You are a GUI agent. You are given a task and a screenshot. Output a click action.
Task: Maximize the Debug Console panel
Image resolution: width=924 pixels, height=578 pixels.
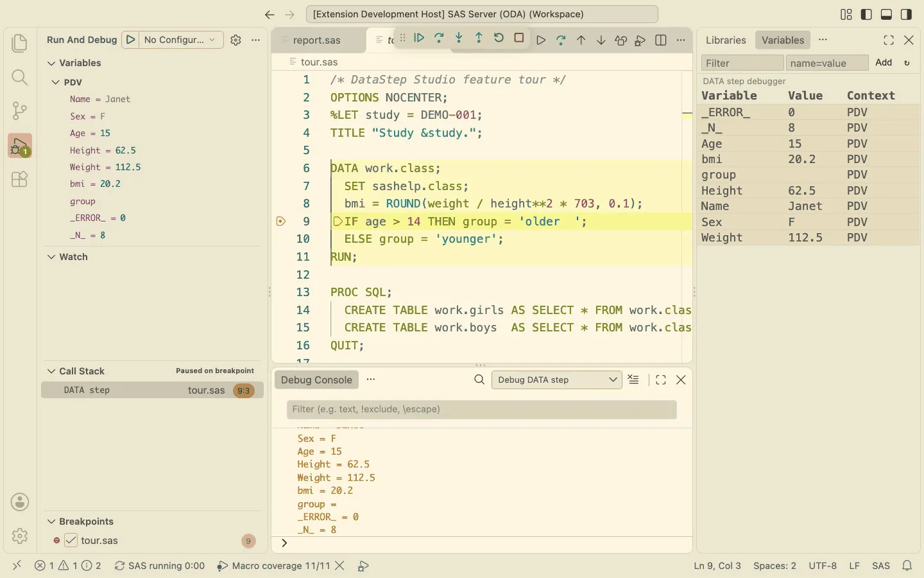point(661,380)
